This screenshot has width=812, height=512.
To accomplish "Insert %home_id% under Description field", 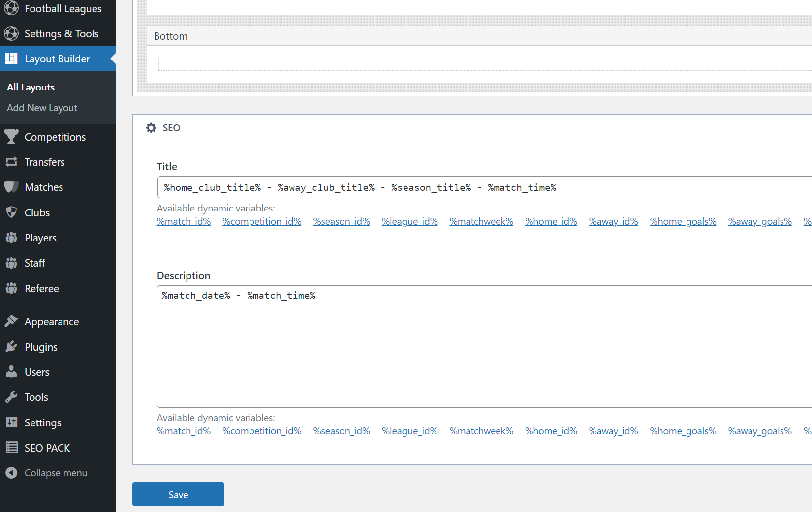I will (x=551, y=431).
